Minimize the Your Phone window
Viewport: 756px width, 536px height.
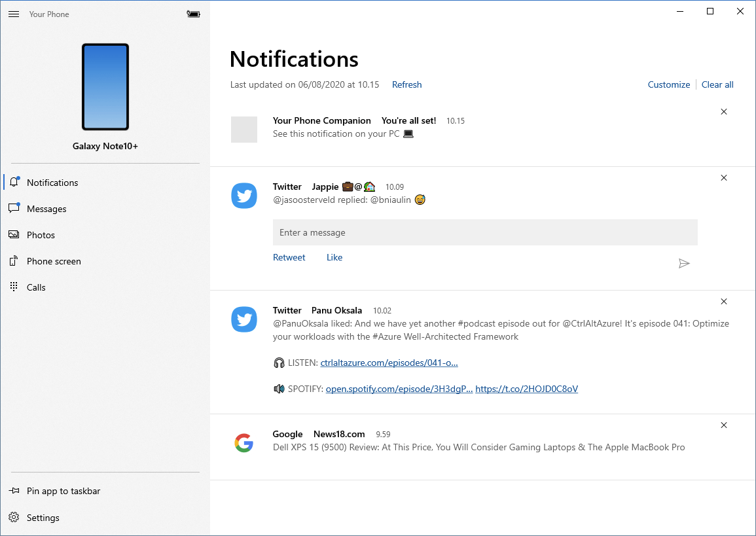click(680, 11)
